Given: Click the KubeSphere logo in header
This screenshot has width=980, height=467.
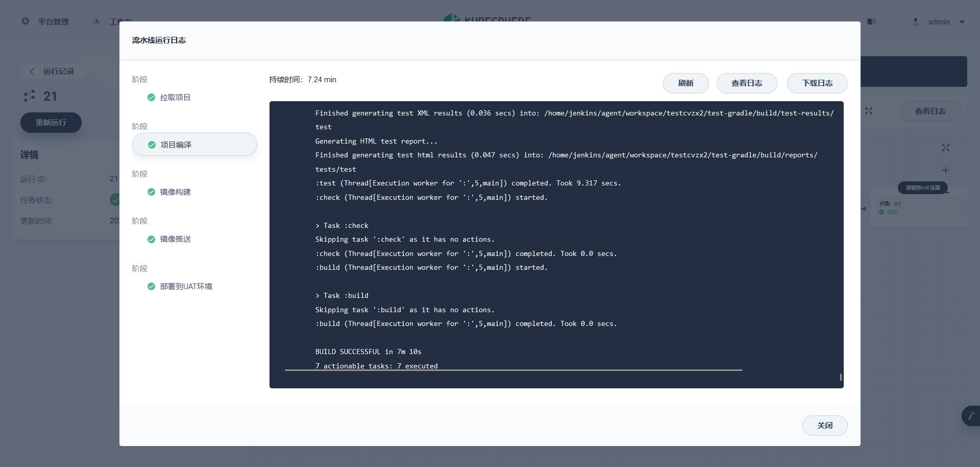Looking at the screenshot, I should (x=487, y=18).
